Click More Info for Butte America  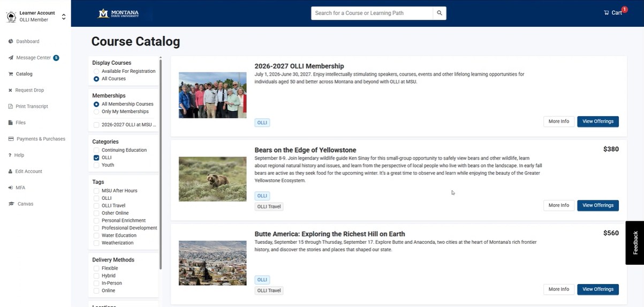tap(559, 289)
